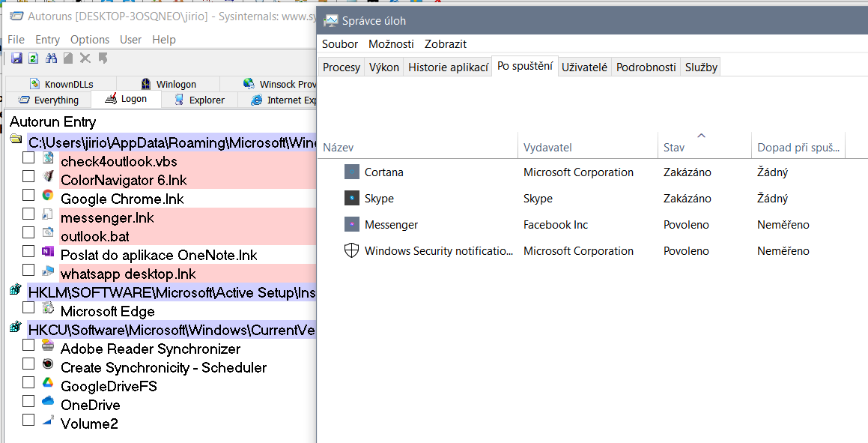Click the Jump to Entry toolbar icon
Viewport: 868px width, 443px height.
pos(103,58)
